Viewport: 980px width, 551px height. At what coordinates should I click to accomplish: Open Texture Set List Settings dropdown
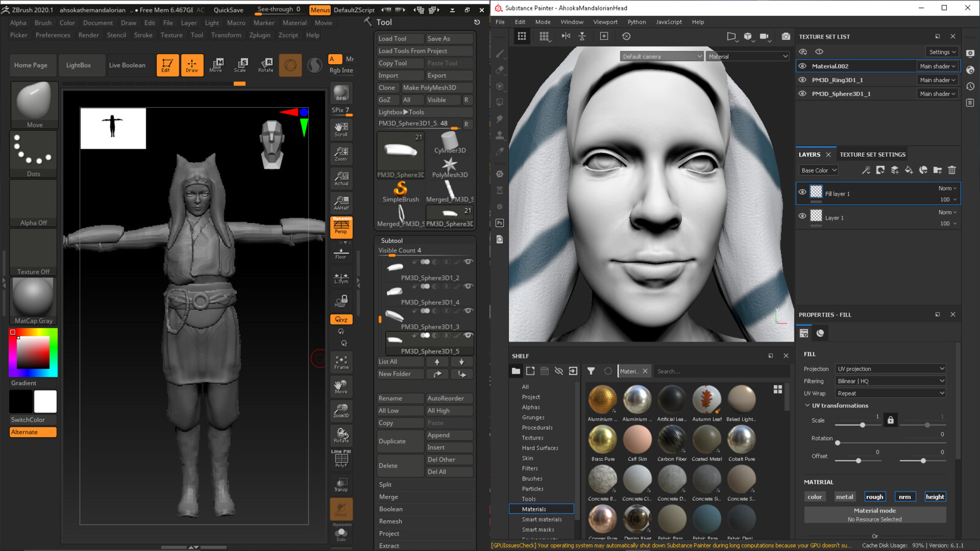942,52
